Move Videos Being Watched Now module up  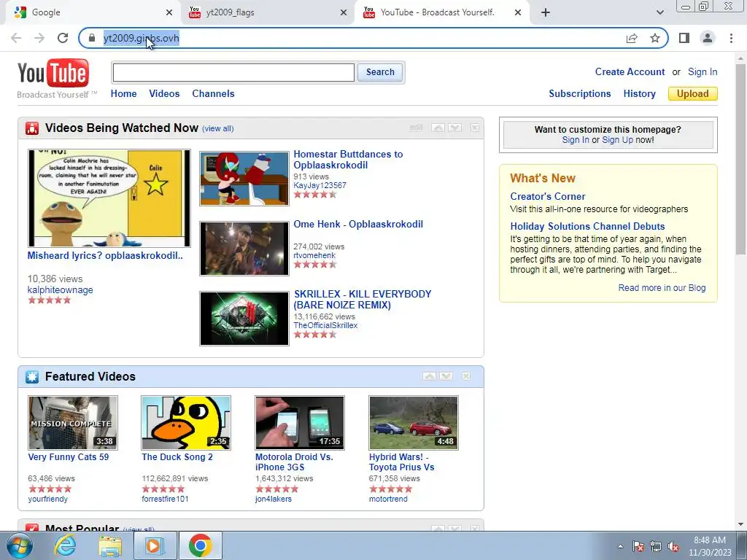[438, 128]
